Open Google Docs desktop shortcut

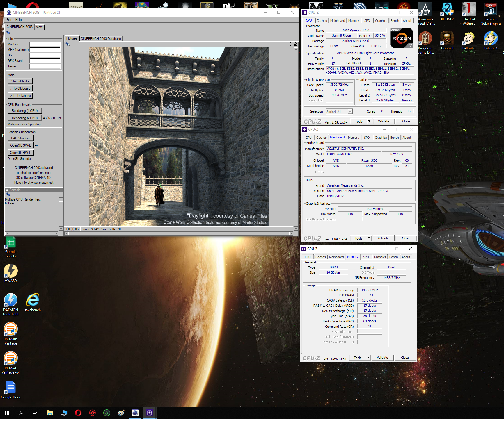click(11, 390)
